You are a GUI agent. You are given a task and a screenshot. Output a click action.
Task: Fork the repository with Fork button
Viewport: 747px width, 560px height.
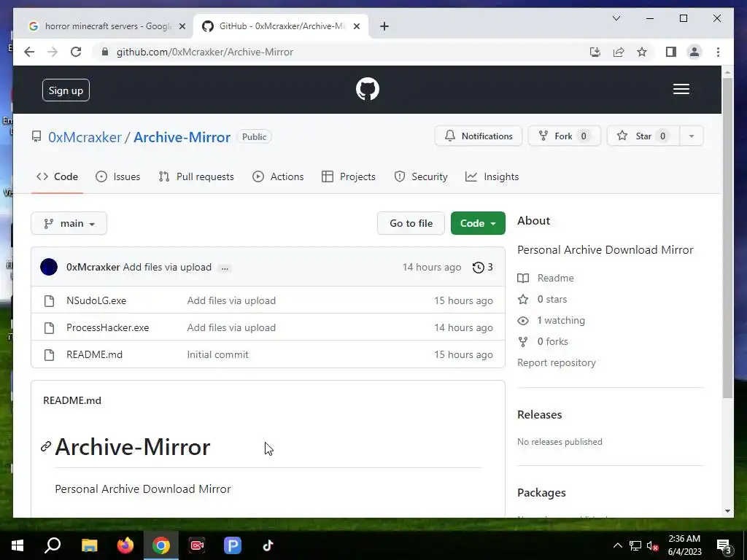[564, 136]
